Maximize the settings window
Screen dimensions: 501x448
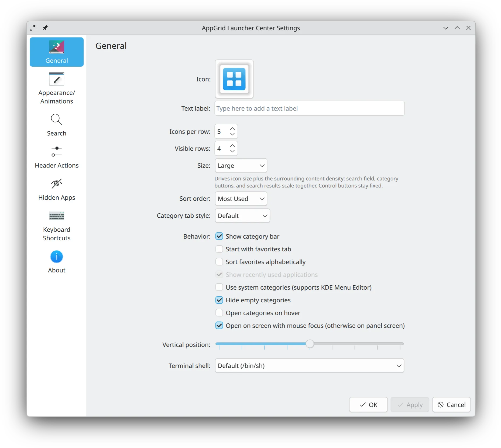point(457,28)
